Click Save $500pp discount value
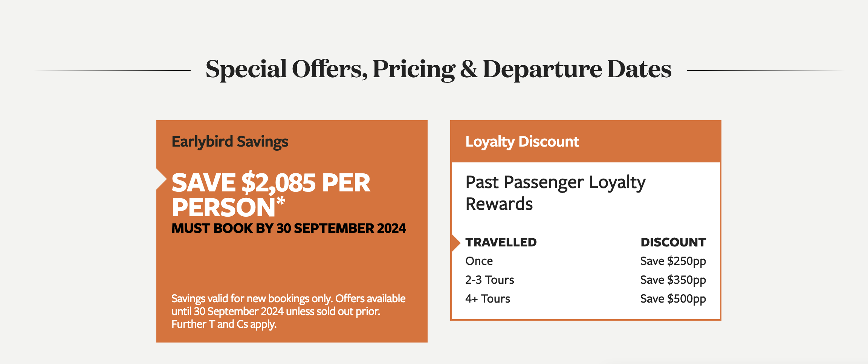868x364 pixels. [x=673, y=299]
